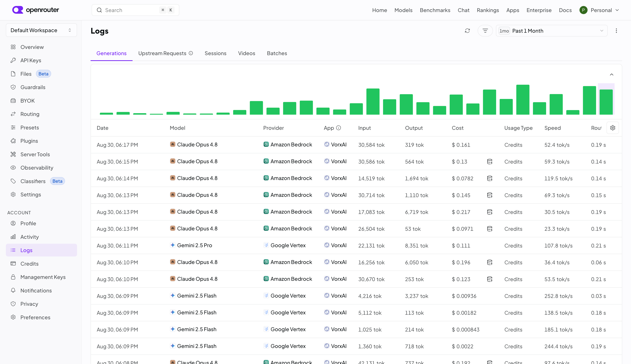This screenshot has width=631, height=364.
Task: Open table column settings gear
Action: click(613, 128)
